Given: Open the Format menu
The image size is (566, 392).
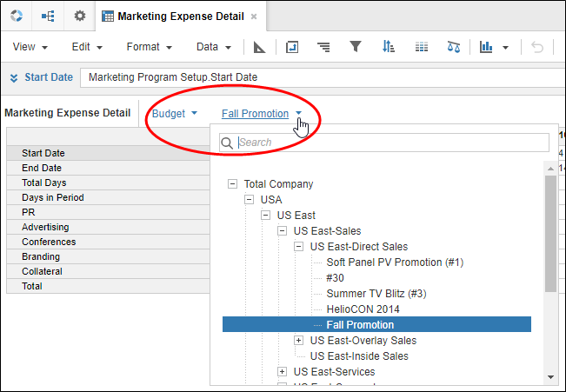Looking at the screenshot, I should click(149, 47).
